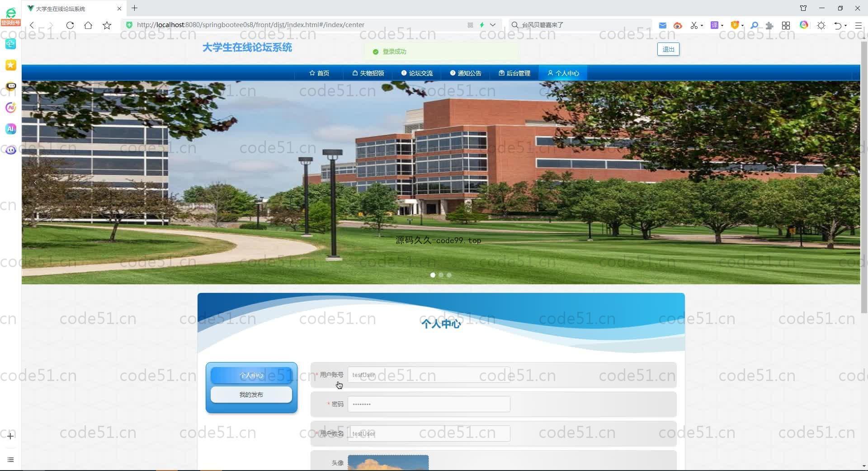Go back with the browser back arrow
This screenshot has width=868, height=471.
[x=32, y=25]
